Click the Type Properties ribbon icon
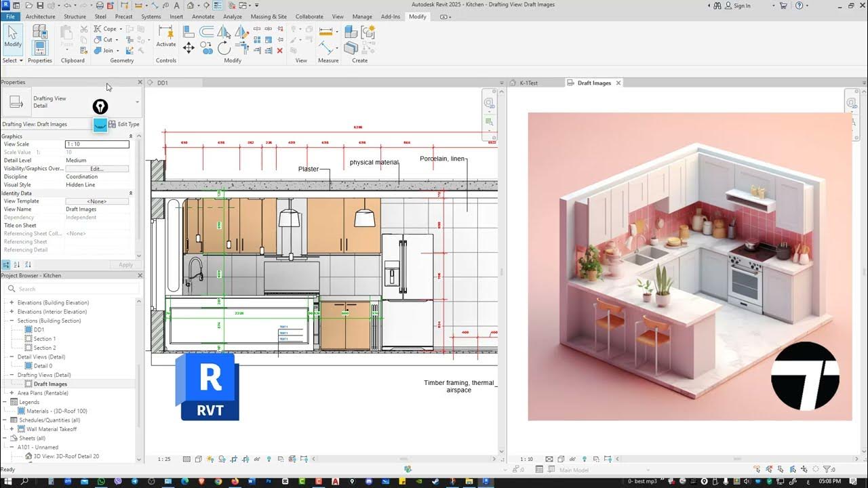 40,31
